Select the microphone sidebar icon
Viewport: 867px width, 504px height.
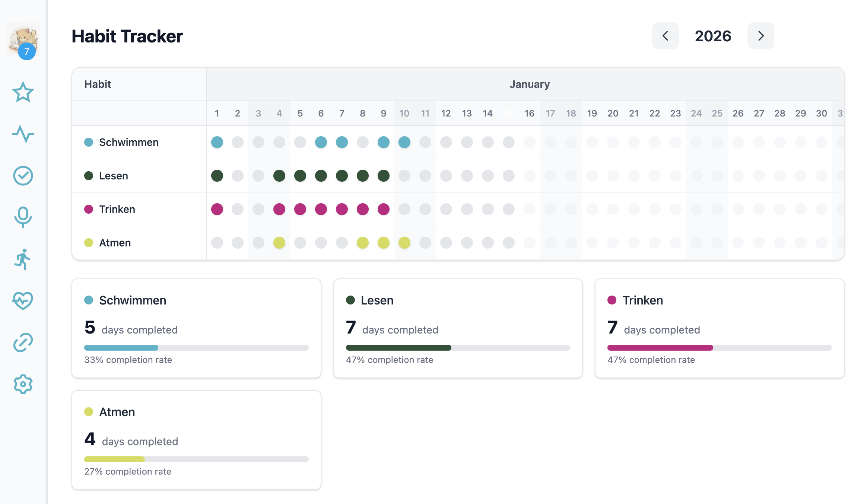coord(23,217)
